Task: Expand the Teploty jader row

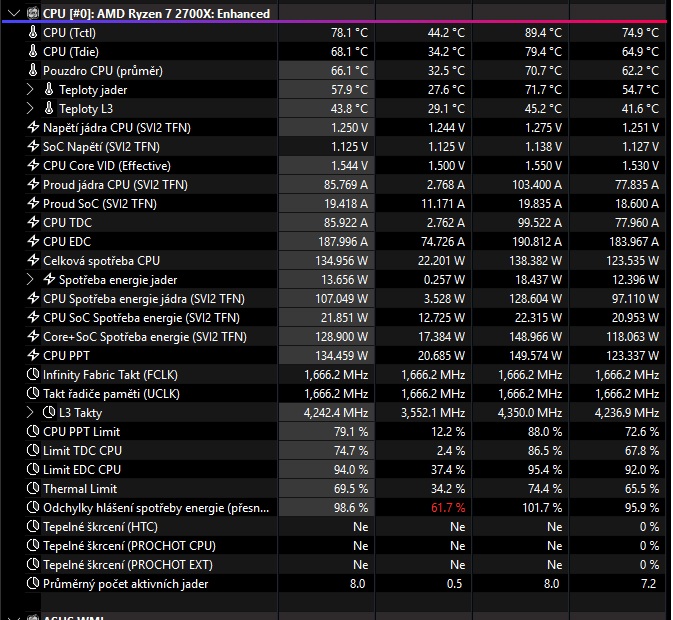Action: click(x=30, y=90)
